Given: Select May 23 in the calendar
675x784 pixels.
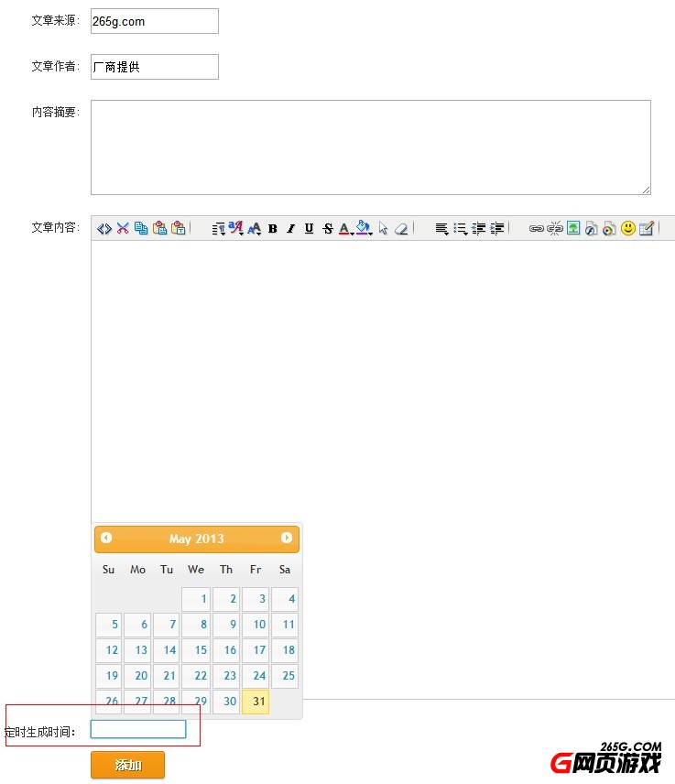Looking at the screenshot, I should tap(226, 676).
